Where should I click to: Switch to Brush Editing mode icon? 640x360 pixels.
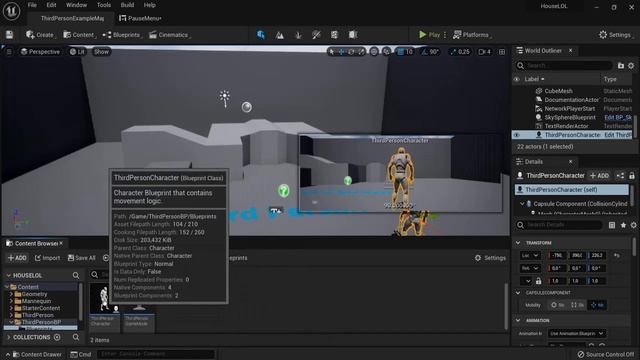[353, 35]
